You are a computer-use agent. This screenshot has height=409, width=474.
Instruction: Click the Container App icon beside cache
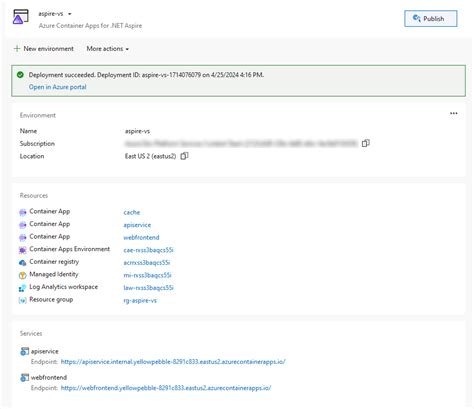click(x=23, y=212)
